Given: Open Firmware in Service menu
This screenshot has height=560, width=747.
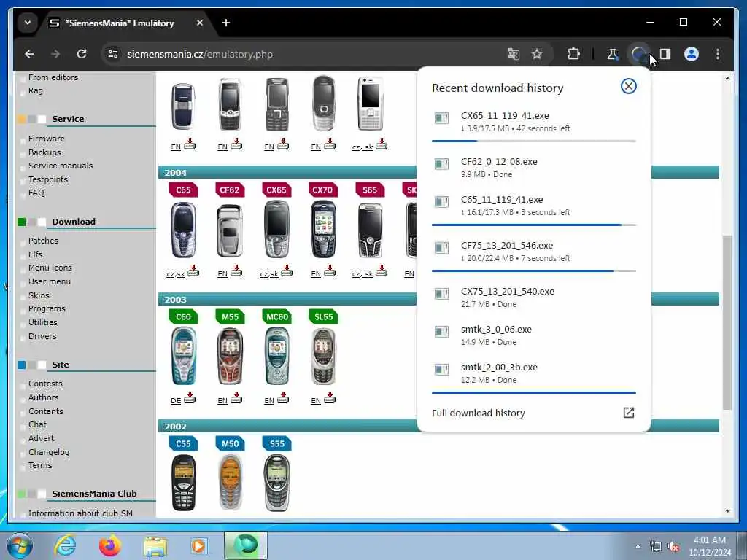Looking at the screenshot, I should tap(46, 139).
